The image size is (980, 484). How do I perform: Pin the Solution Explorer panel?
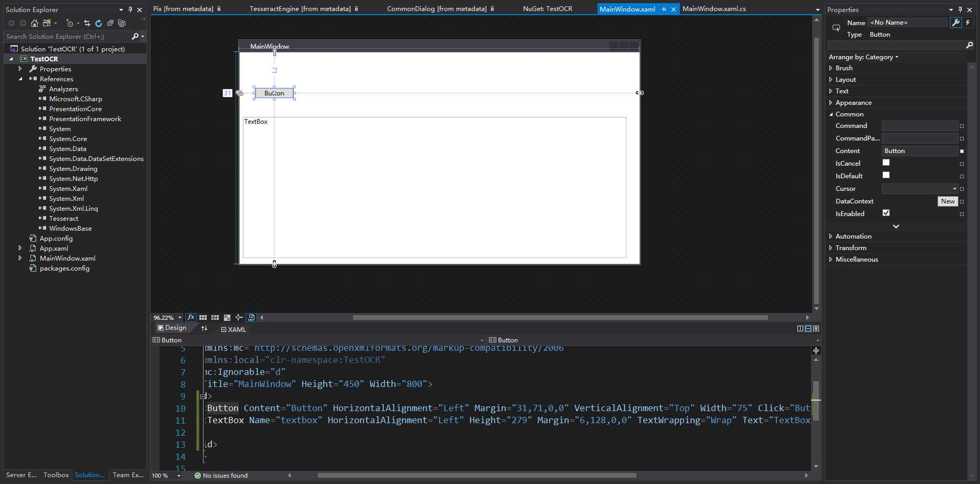(130, 9)
